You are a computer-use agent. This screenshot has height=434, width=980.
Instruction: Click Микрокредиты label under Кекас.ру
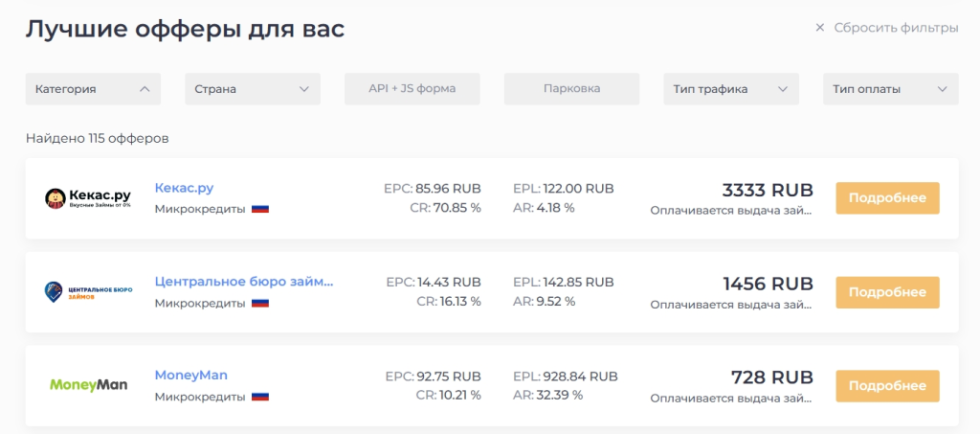tap(200, 209)
